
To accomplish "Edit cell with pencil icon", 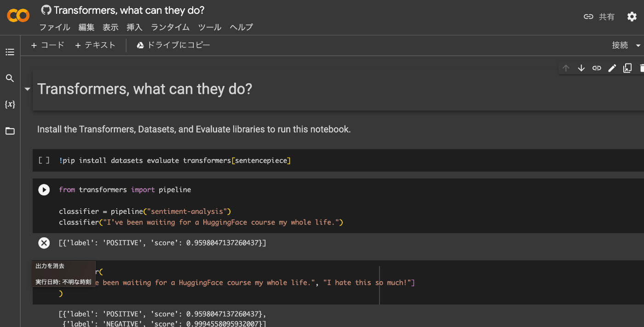I will pos(612,68).
